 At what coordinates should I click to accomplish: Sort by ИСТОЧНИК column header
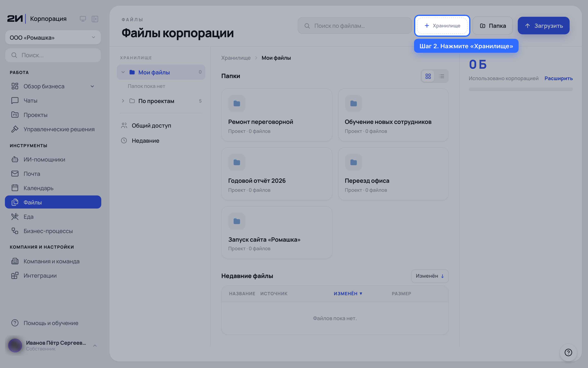tap(274, 294)
